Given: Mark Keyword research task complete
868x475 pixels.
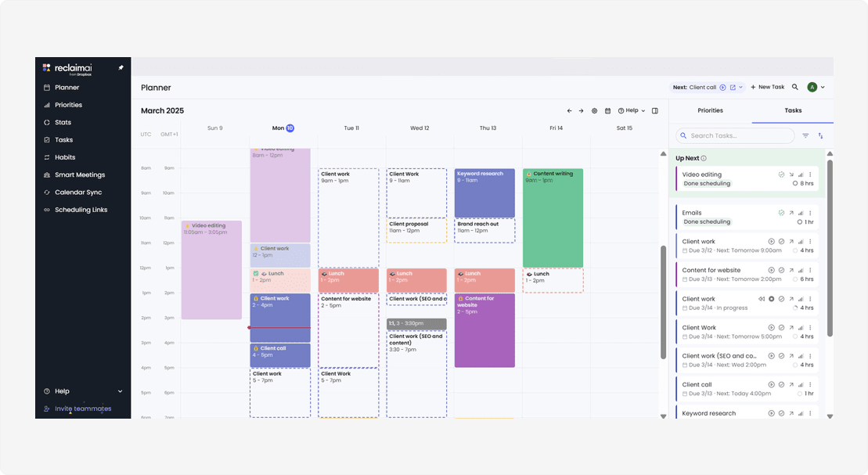Looking at the screenshot, I should pos(781,413).
